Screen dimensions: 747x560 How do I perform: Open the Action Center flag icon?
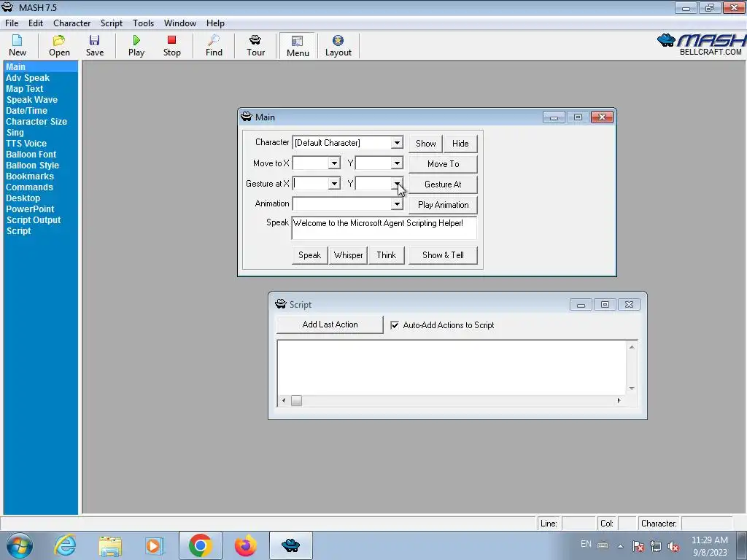click(638, 546)
